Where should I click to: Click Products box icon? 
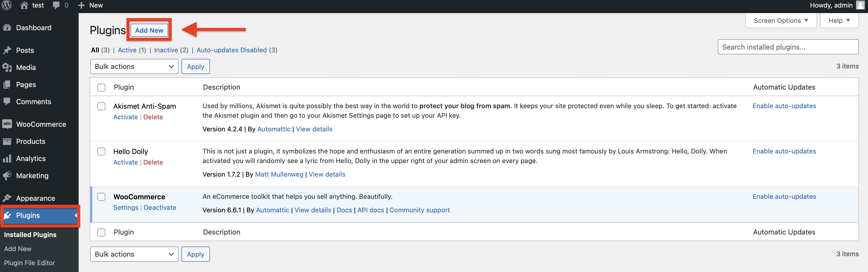coord(7,141)
